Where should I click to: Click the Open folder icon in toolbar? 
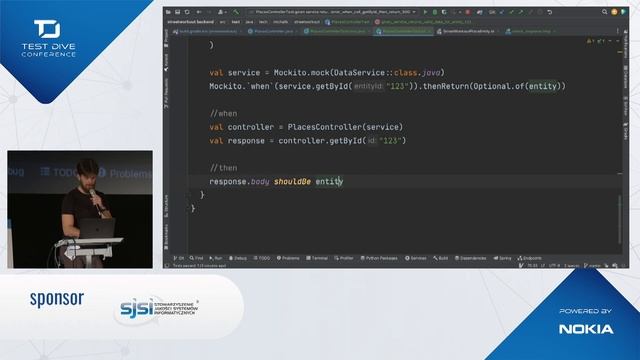pyautogui.click(x=168, y=12)
